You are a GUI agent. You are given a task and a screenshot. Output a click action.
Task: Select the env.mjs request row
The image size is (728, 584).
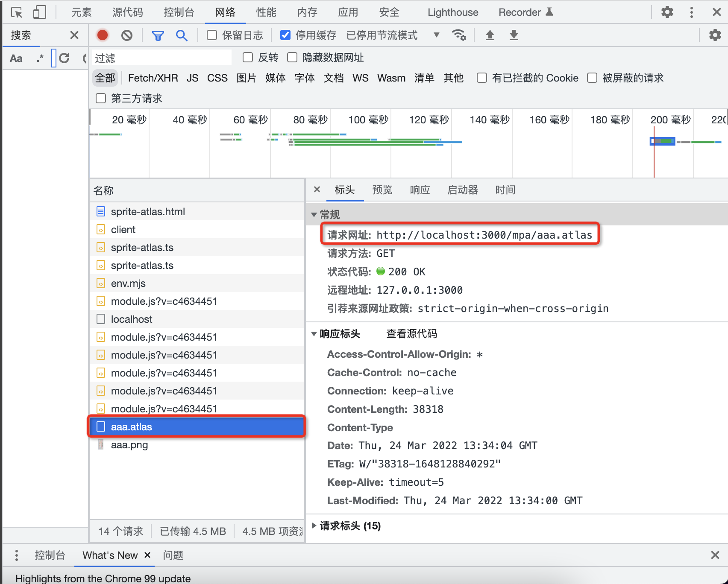coord(197,283)
